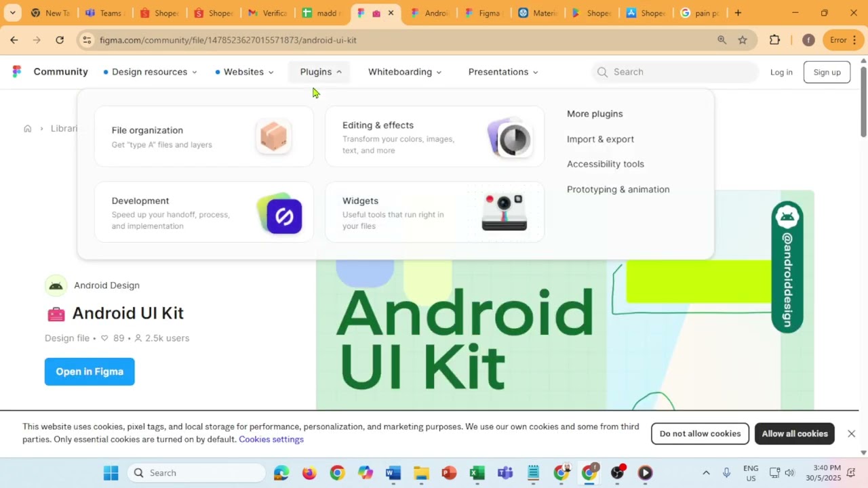Click the Sign up button

click(x=827, y=72)
